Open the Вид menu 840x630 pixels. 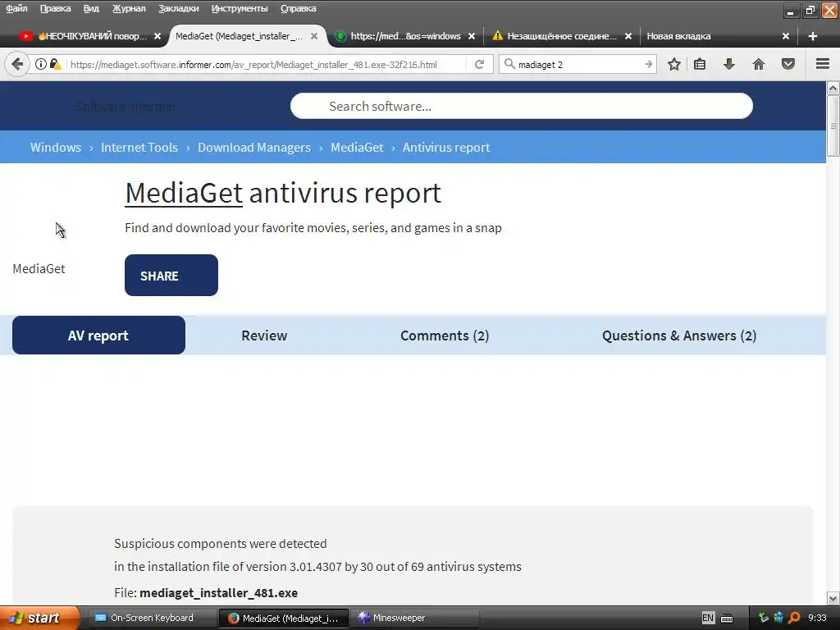(91, 8)
